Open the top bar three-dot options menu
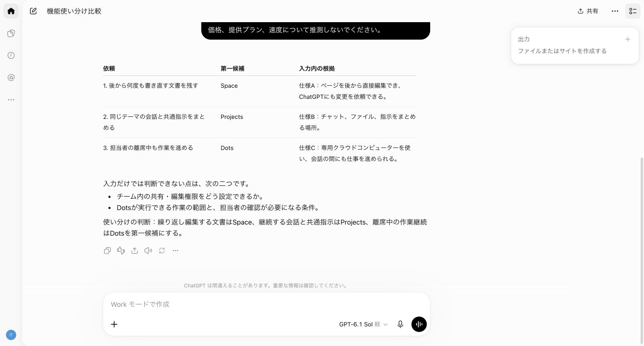Screen dimensions: 644x346 [x=615, y=11]
